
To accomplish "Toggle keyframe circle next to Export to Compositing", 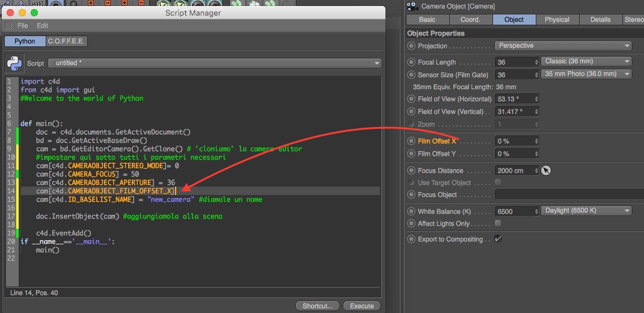I will point(411,239).
